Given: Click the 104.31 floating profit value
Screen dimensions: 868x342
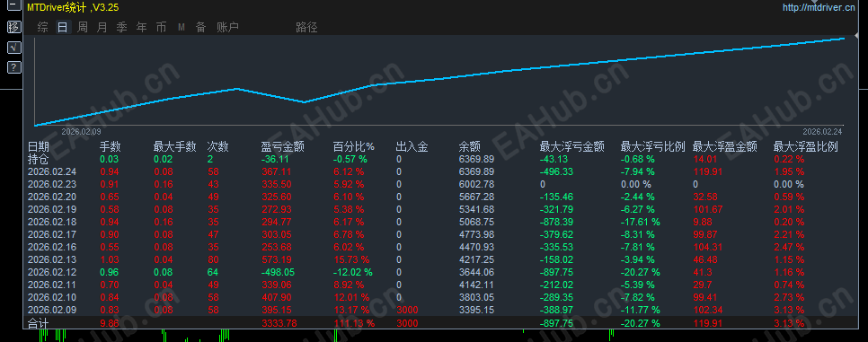Looking at the screenshot, I should pyautogui.click(x=707, y=247).
